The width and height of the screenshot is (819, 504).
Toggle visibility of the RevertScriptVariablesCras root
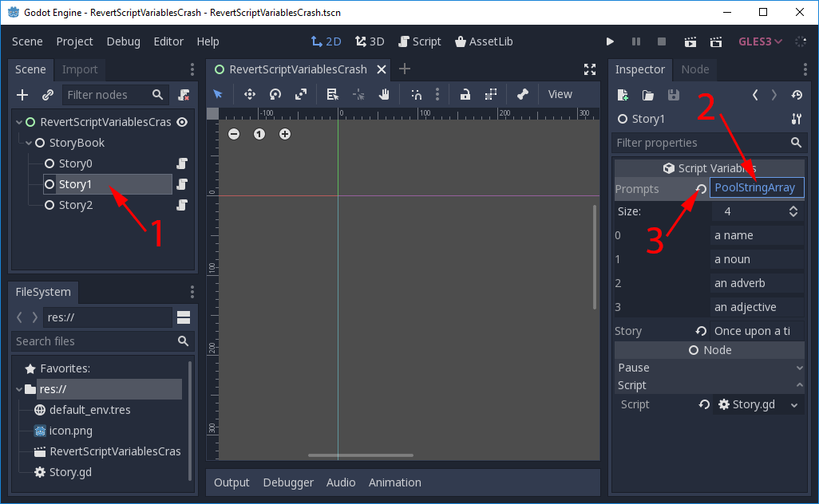point(184,122)
